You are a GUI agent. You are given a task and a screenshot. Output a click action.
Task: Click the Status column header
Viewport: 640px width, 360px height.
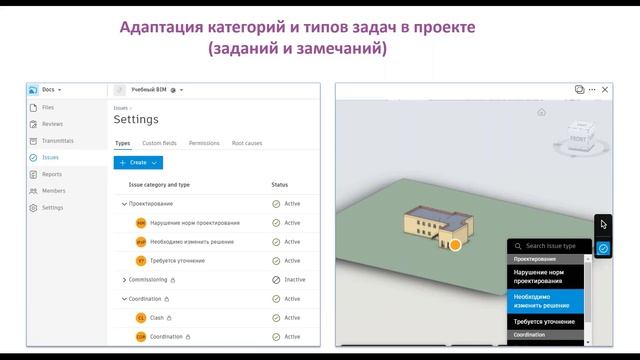(280, 185)
